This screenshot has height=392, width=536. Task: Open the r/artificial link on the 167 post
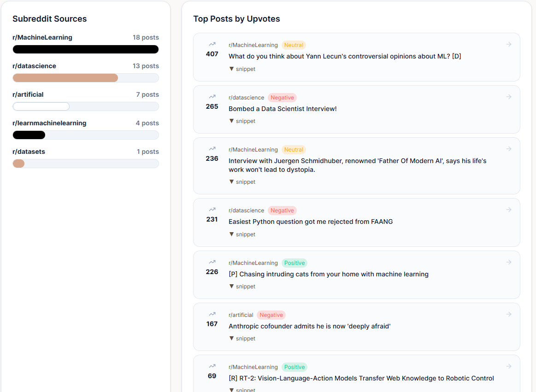tap(241, 315)
